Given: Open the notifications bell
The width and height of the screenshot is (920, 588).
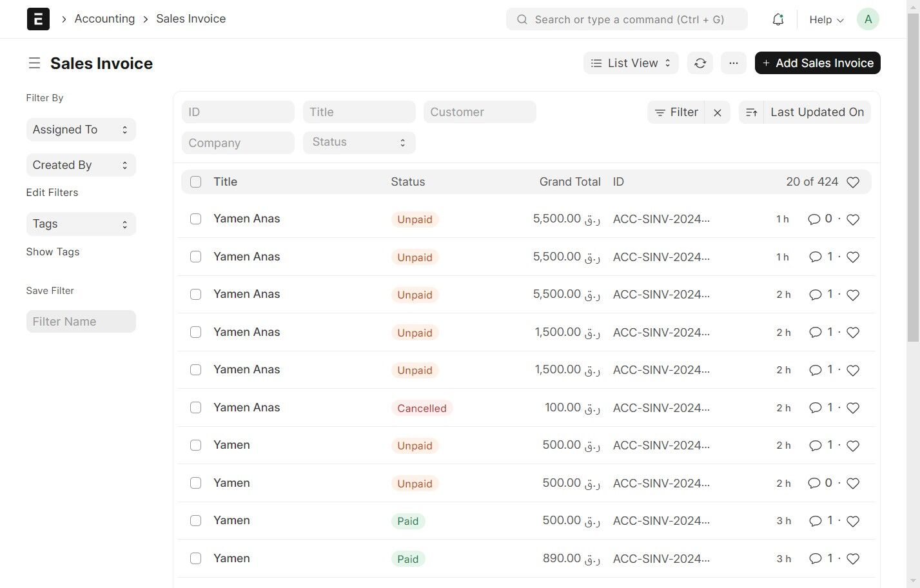Looking at the screenshot, I should pos(778,19).
